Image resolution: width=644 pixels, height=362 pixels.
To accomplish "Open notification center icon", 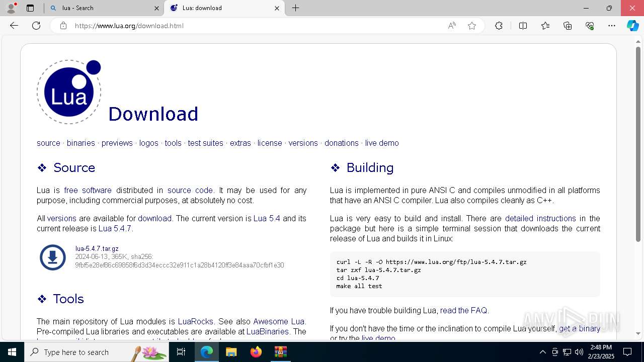I will pyautogui.click(x=628, y=352).
